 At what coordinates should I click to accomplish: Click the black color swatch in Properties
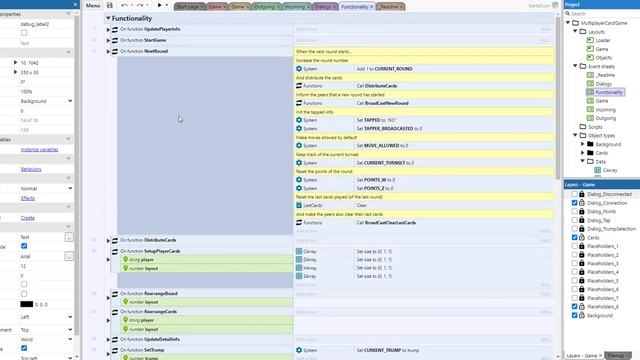coord(27,304)
